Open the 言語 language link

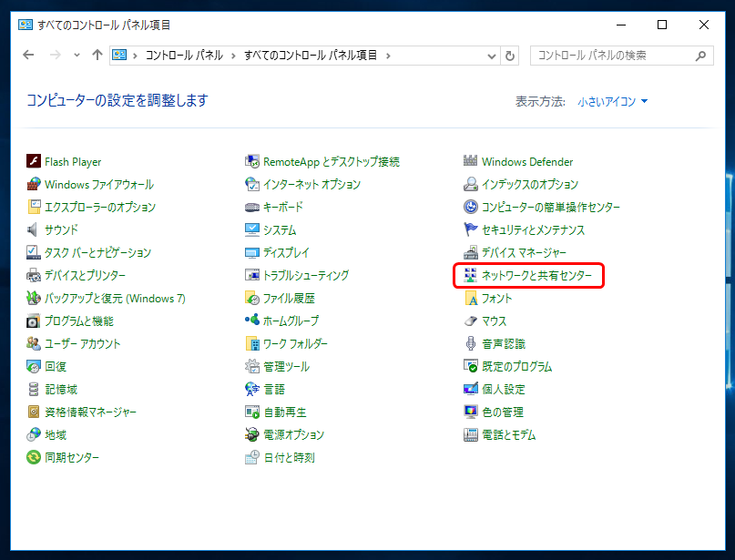274,389
